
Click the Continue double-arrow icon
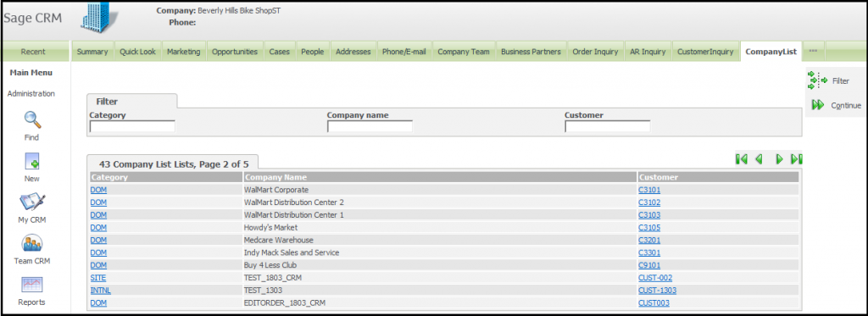[x=818, y=105]
